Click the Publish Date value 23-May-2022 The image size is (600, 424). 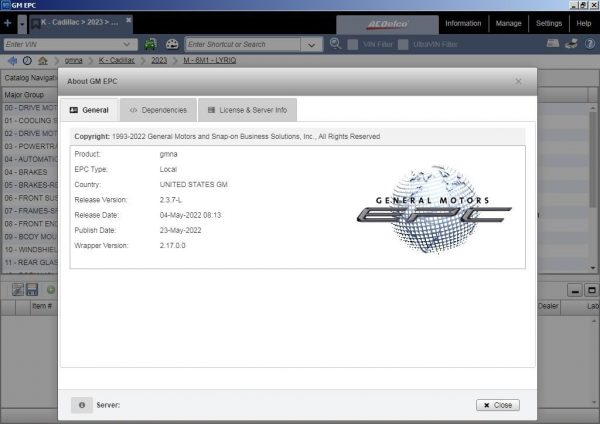(x=180, y=230)
